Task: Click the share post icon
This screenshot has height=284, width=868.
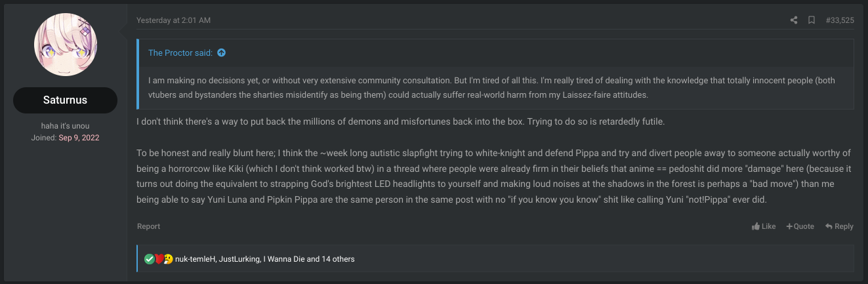Action: (794, 20)
